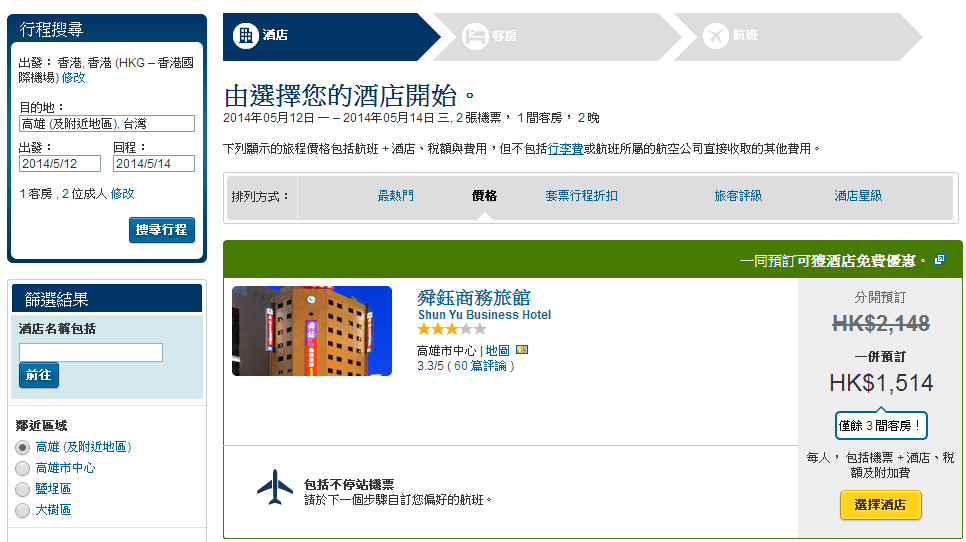
Task: Click the airplane icon beside 包括不停站機票
Action: click(x=275, y=488)
